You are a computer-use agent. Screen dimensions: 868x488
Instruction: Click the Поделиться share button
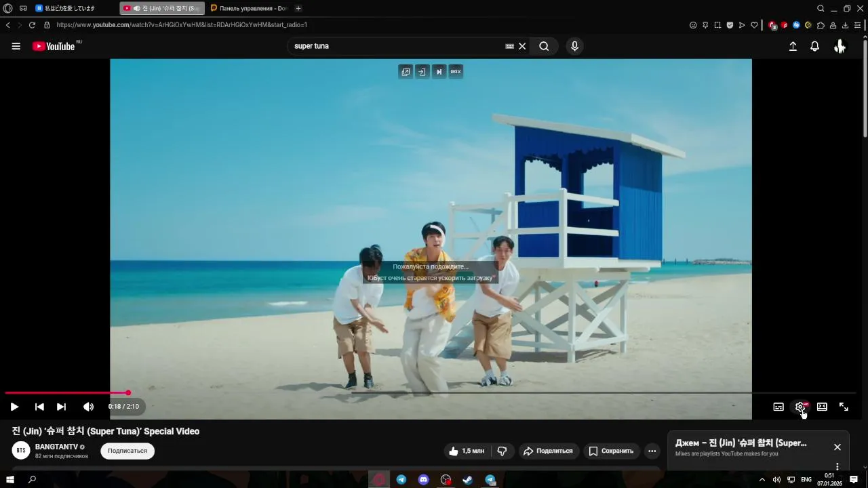pyautogui.click(x=548, y=451)
